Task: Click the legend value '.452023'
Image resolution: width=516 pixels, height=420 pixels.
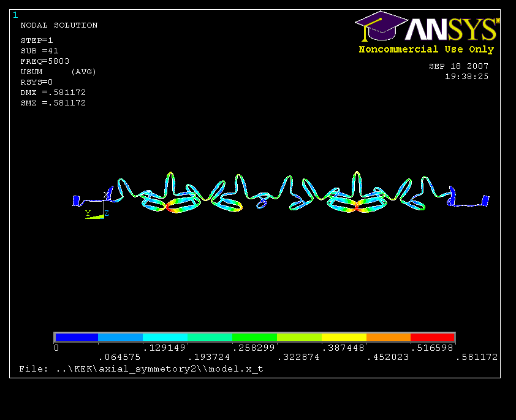Action: (388, 357)
